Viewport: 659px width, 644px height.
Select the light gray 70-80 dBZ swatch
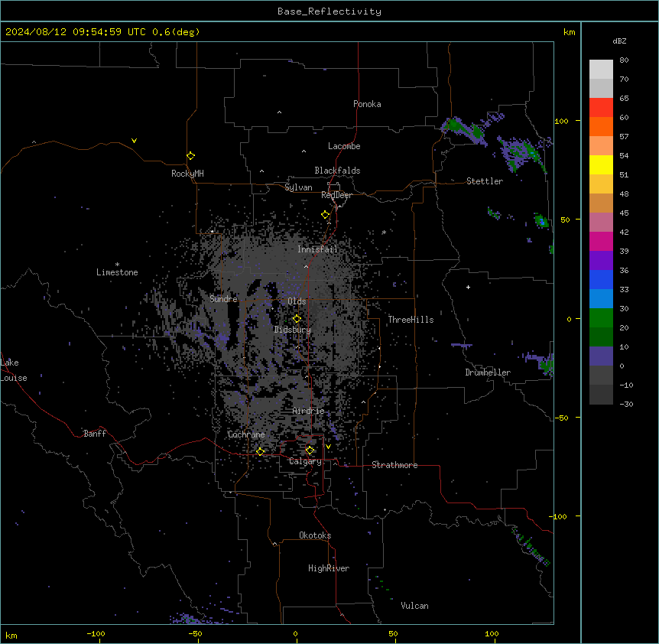[601, 70]
